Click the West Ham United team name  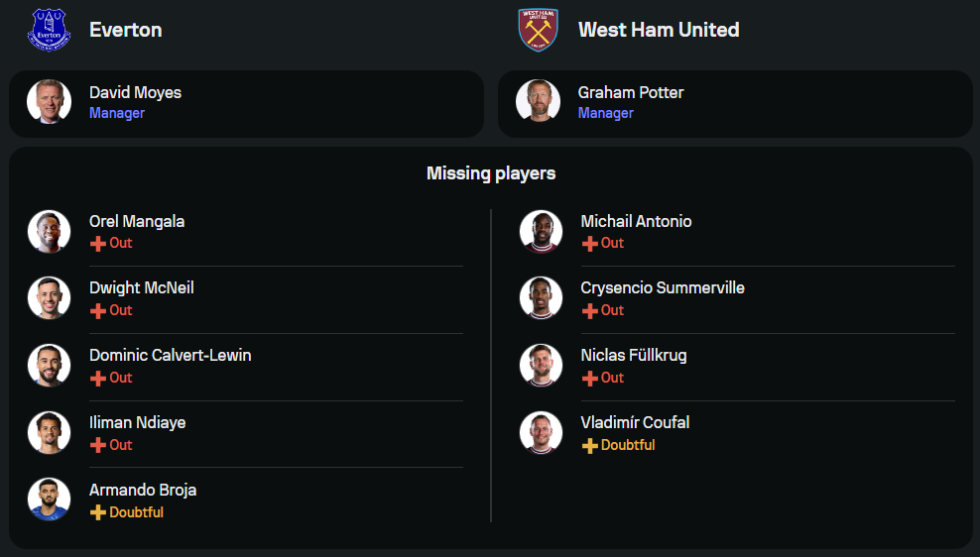(x=659, y=30)
